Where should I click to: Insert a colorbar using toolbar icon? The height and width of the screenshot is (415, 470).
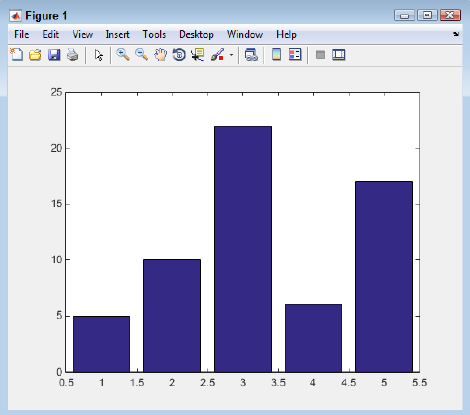[x=276, y=55]
